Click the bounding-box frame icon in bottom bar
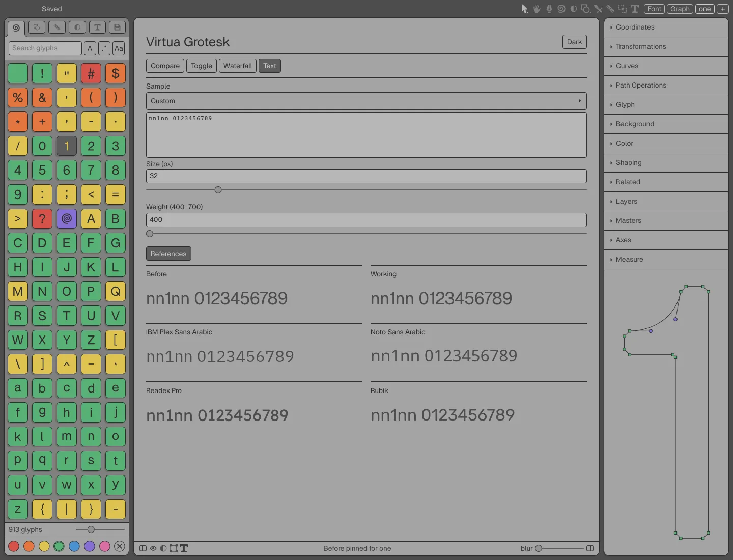Image resolution: width=733 pixels, height=560 pixels. coord(174,548)
